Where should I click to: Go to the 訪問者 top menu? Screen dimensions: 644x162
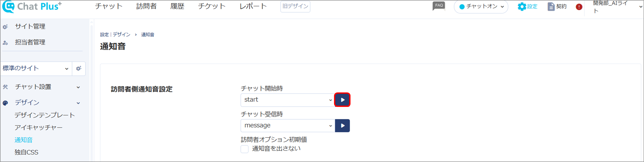click(x=146, y=6)
